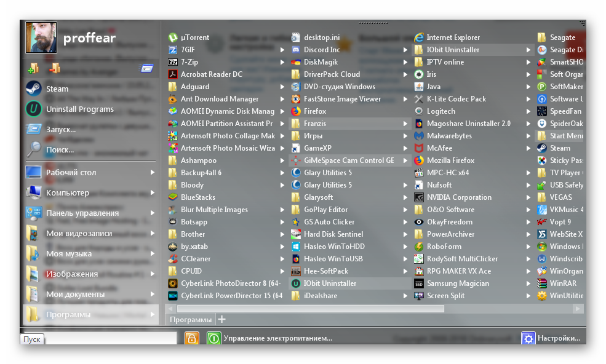
Task: Open the FastStone Image Viewer icon
Action: 296,99
